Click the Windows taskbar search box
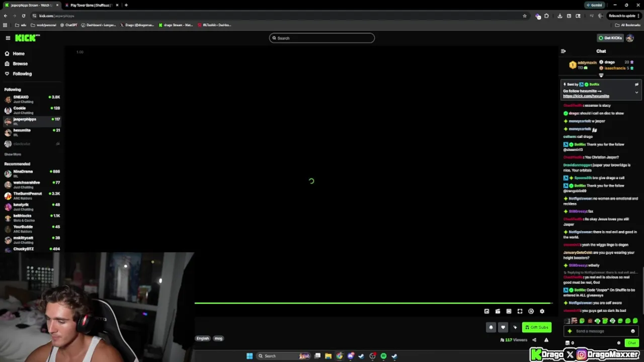Viewport: 644px width, 362px height. (283, 356)
